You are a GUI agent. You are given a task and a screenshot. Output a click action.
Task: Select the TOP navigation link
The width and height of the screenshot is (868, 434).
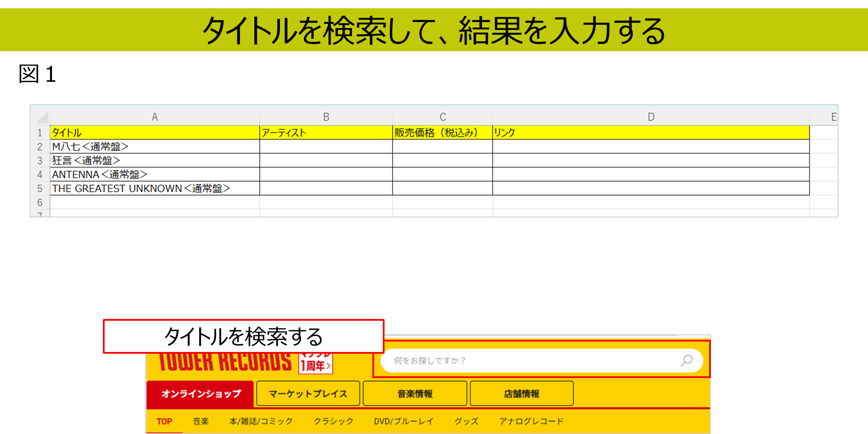164,421
